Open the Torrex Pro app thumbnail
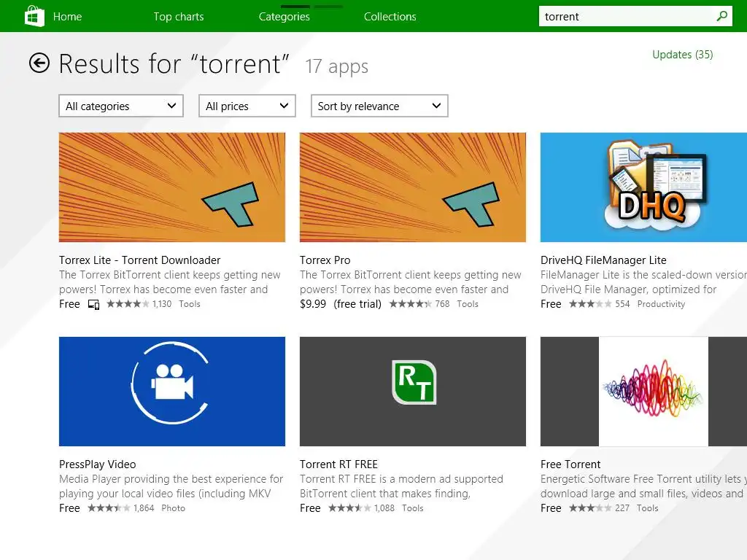747x560 pixels. click(x=413, y=187)
